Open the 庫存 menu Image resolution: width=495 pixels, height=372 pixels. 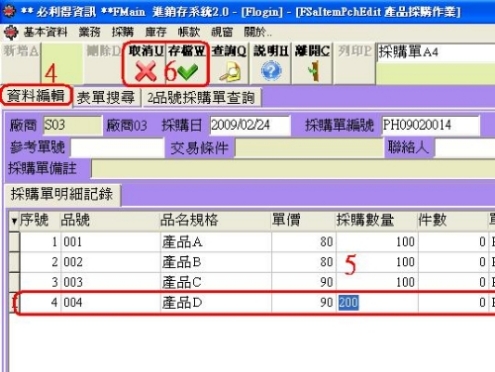(156, 32)
